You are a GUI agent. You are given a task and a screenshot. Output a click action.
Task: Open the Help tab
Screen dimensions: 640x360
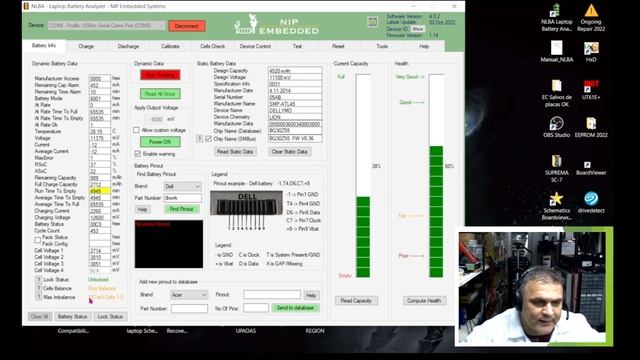tap(424, 46)
